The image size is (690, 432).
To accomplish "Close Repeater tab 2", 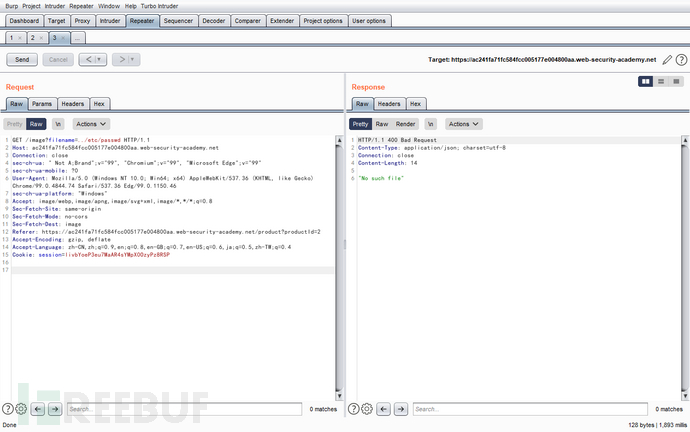I will (41, 38).
